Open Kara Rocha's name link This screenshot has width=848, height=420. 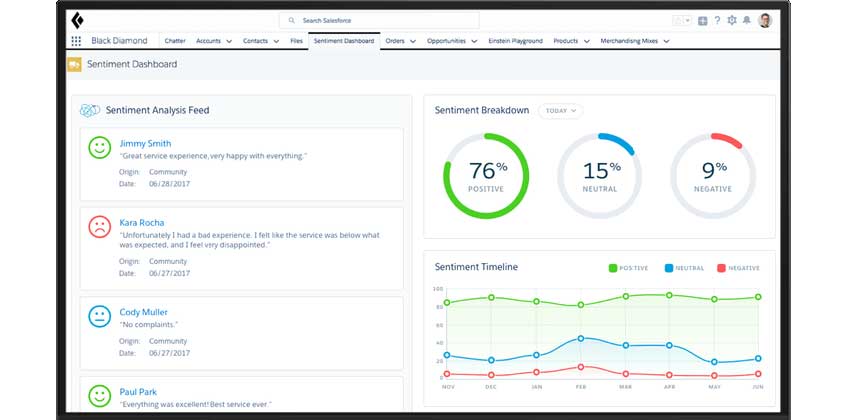[x=142, y=223]
